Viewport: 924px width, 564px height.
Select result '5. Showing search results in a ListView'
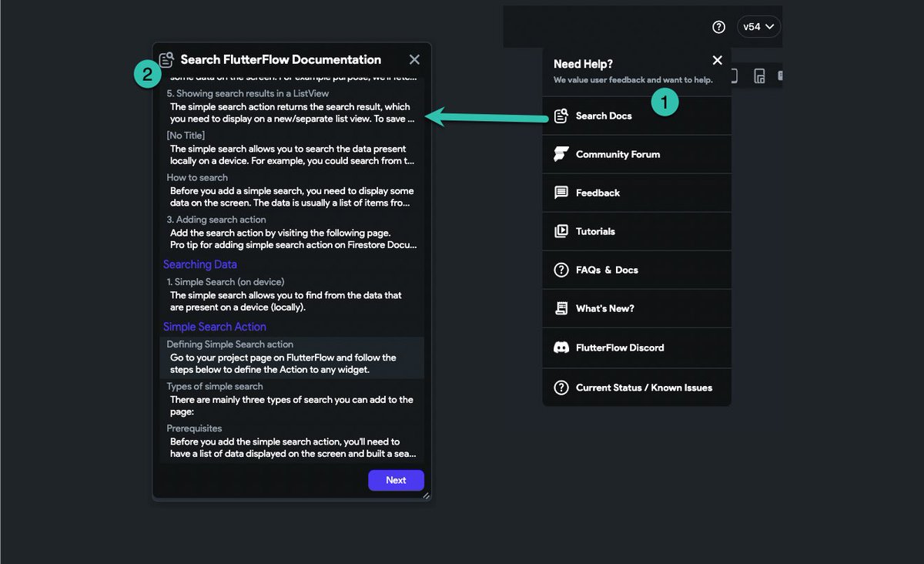[x=292, y=106]
